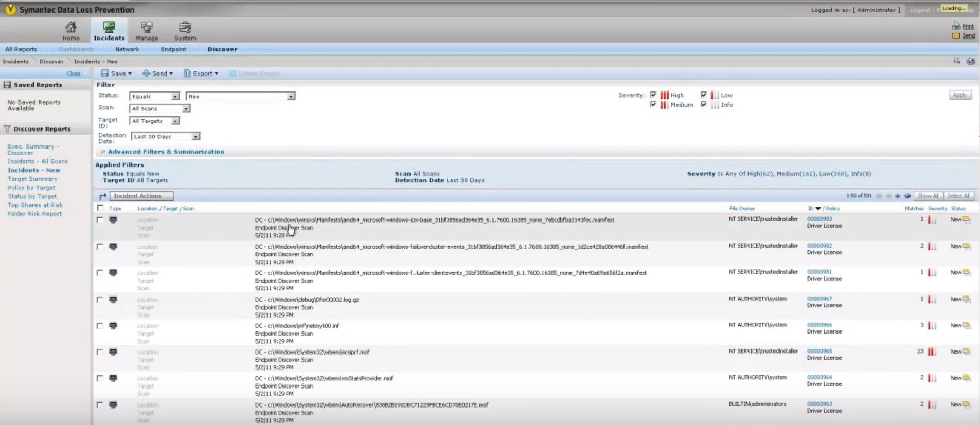Switch to Discover tab
Viewport: 980px width, 425px height.
tap(222, 49)
